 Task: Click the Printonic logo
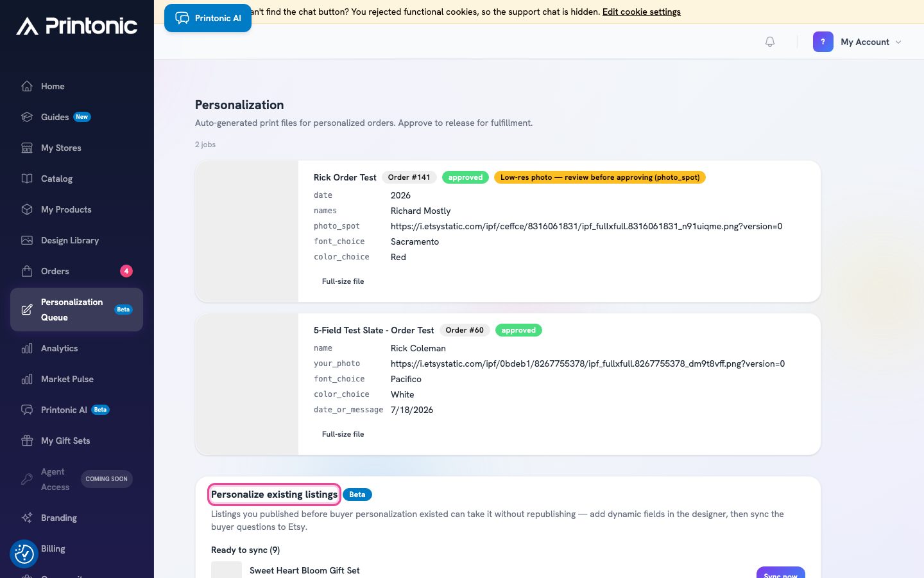click(x=77, y=26)
